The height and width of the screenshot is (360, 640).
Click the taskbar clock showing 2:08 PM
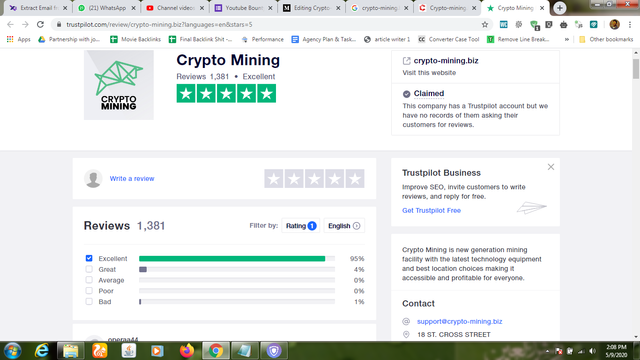(616, 351)
